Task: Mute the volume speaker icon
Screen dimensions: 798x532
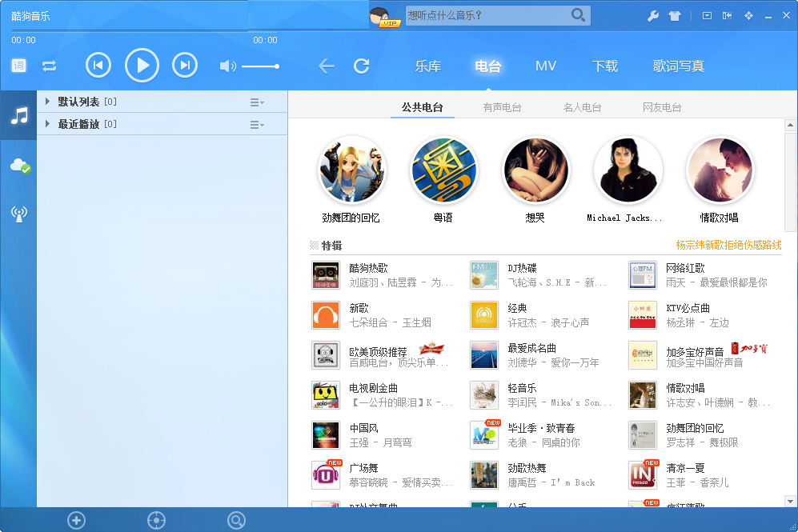Action: [x=227, y=66]
